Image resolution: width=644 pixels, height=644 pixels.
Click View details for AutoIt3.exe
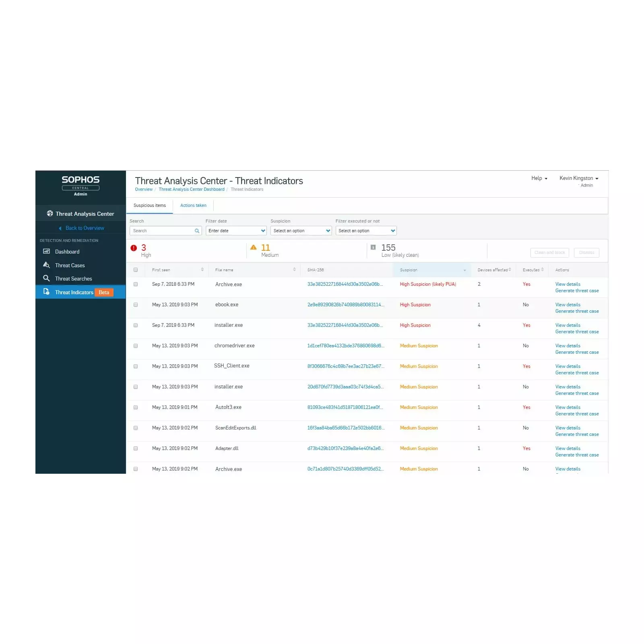(x=568, y=407)
